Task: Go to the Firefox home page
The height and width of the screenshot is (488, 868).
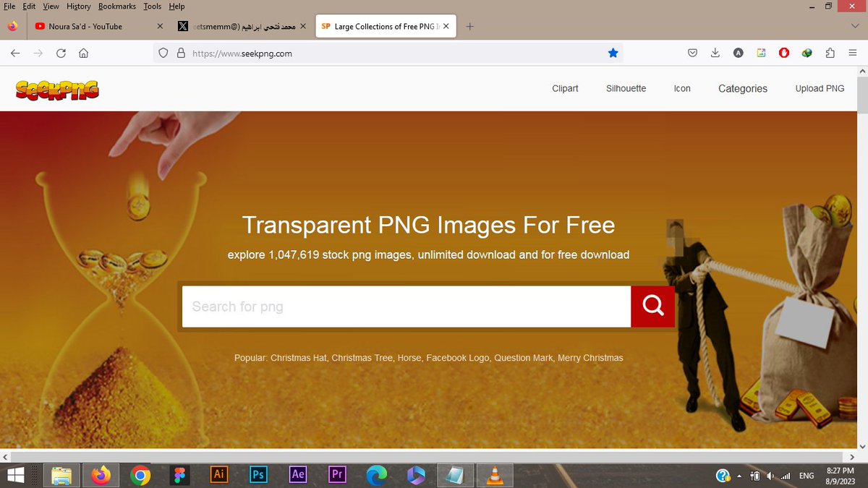Action: pos(84,53)
